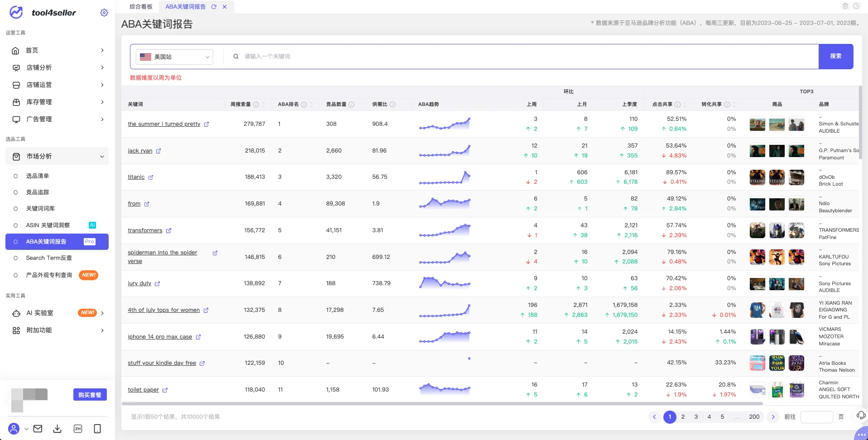Open 首页 in sidebar
This screenshot has width=868, height=440.
point(57,50)
